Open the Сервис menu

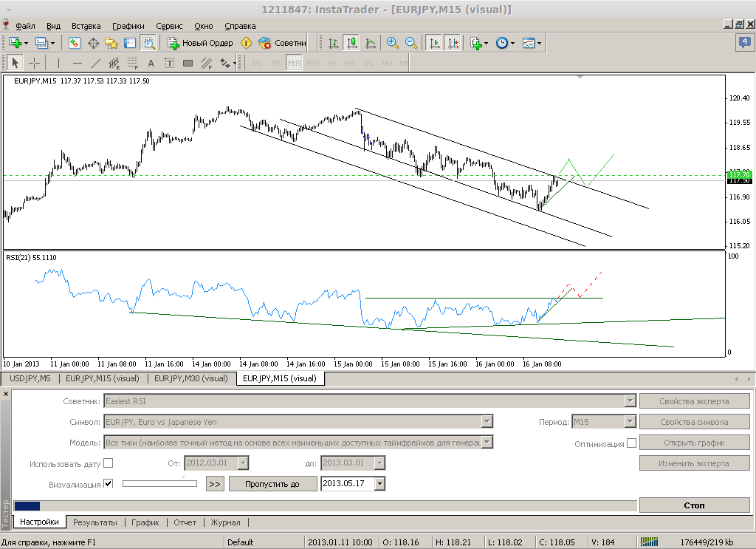(x=169, y=26)
